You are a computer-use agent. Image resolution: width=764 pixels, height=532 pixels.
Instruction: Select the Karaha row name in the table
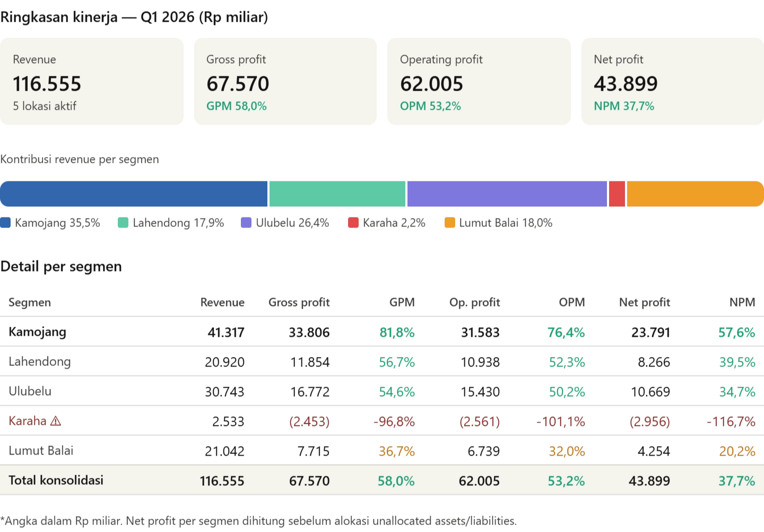click(x=28, y=421)
